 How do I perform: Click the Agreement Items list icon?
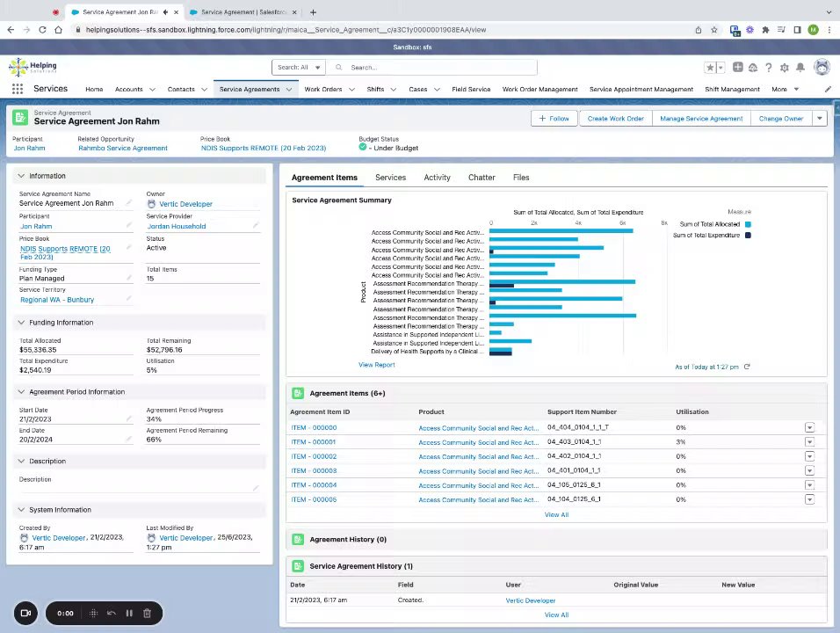click(298, 393)
